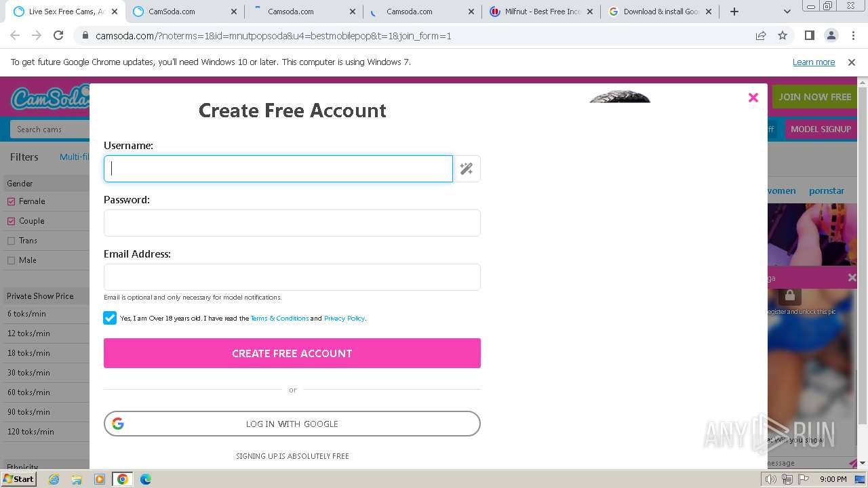868x488 pixels.
Task: Click the Email Address input field
Action: click(292, 277)
